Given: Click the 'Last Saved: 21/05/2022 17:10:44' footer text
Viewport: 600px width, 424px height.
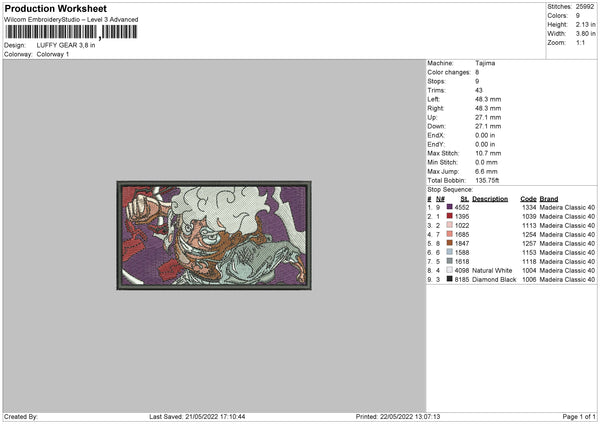Looking at the screenshot, I should pyautogui.click(x=197, y=417).
